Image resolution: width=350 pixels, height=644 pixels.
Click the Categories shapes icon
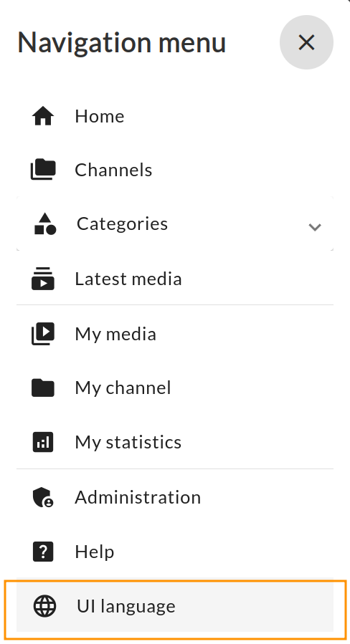[45, 224]
